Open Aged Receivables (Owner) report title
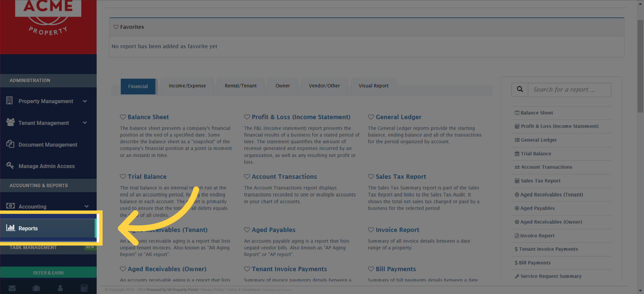Image resolution: width=644 pixels, height=294 pixels. click(167, 269)
